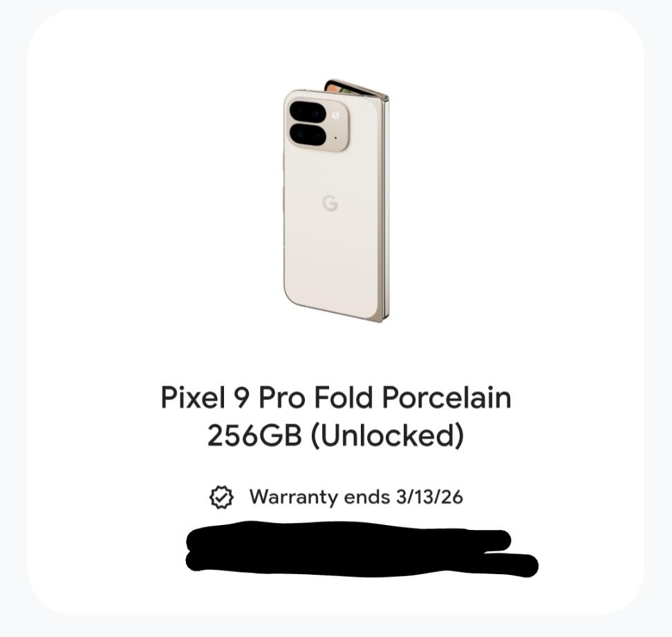
Task: Open the Pixel 9 Pro Fold product image
Action: pos(336,200)
